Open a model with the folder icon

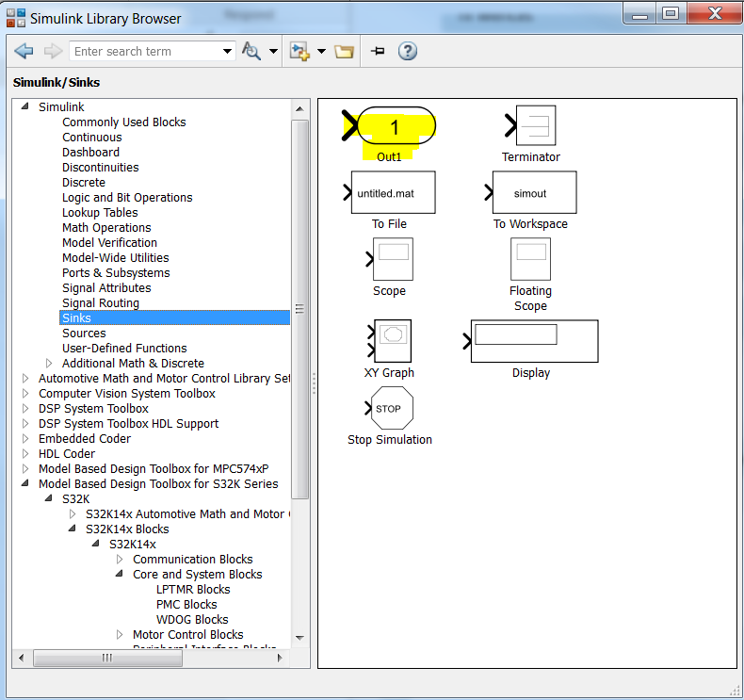(344, 51)
